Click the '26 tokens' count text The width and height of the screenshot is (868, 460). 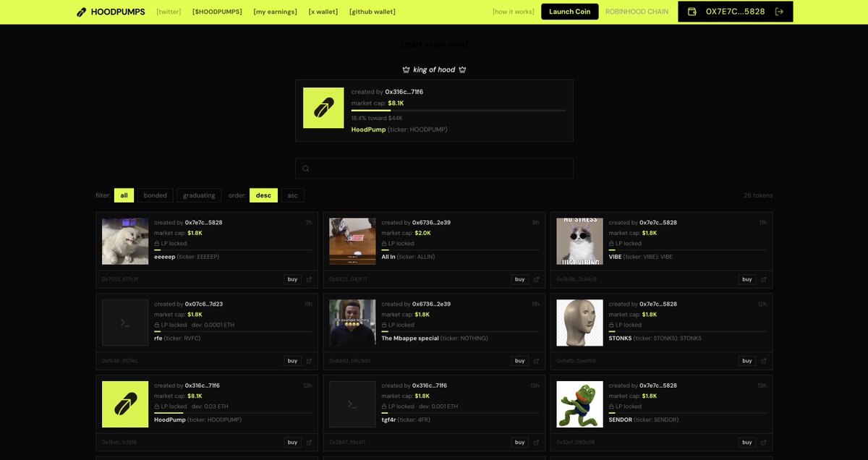758,195
